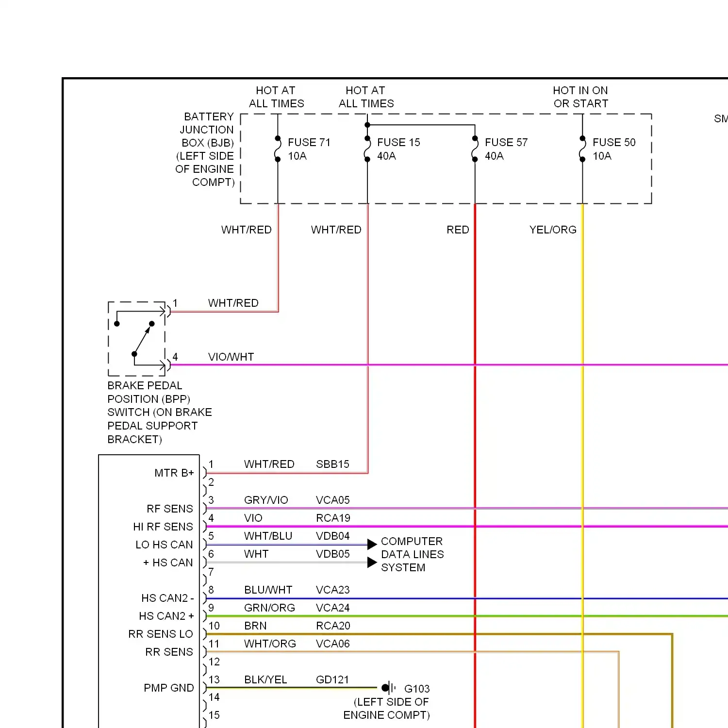Click the BLU/WHT wire label

(x=268, y=590)
